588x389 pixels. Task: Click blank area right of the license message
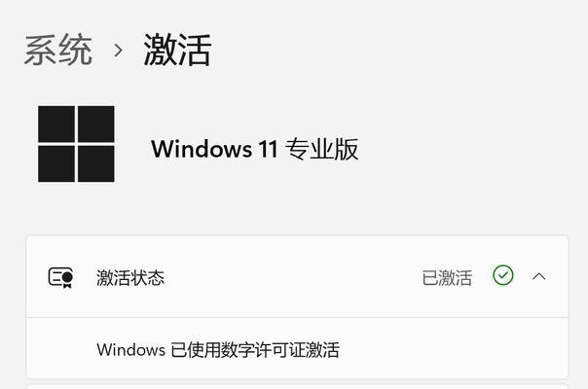[454, 350]
